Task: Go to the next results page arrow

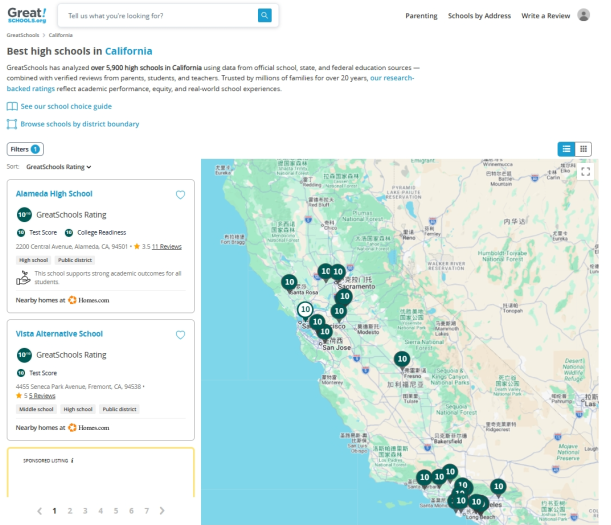Action: (x=162, y=511)
